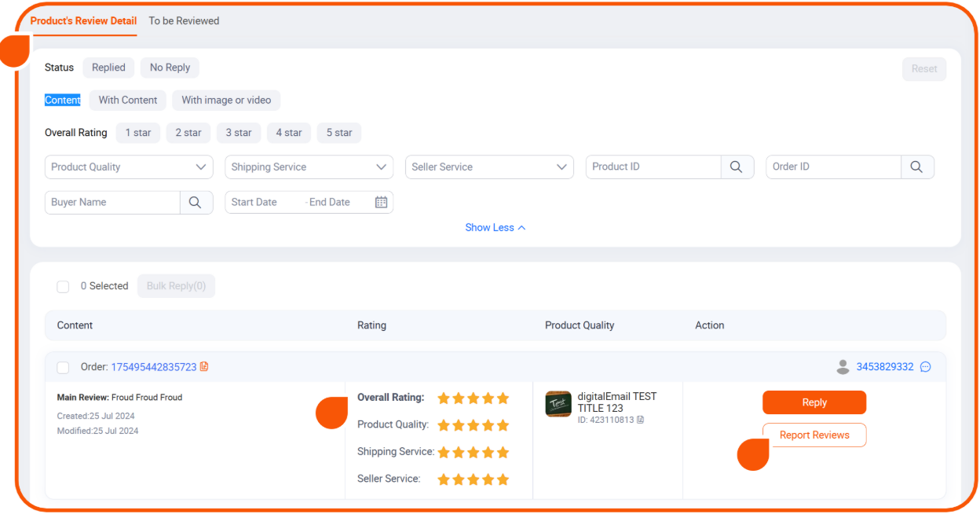
Task: Click the digitalEmail product thumbnail
Action: (x=558, y=404)
